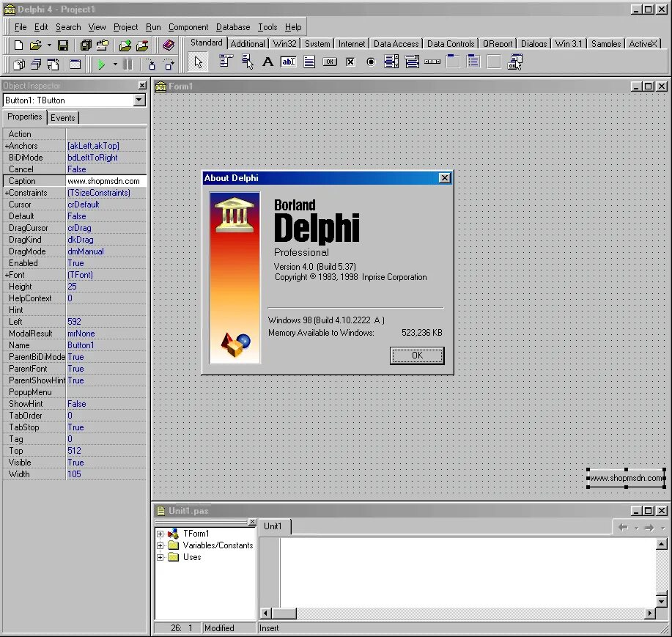Select the ActionList component icon

coord(514,62)
